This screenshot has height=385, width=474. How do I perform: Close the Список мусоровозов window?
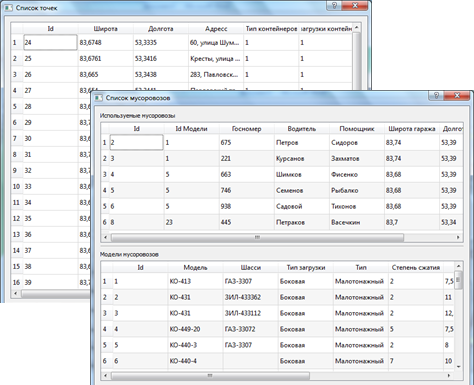(x=457, y=96)
